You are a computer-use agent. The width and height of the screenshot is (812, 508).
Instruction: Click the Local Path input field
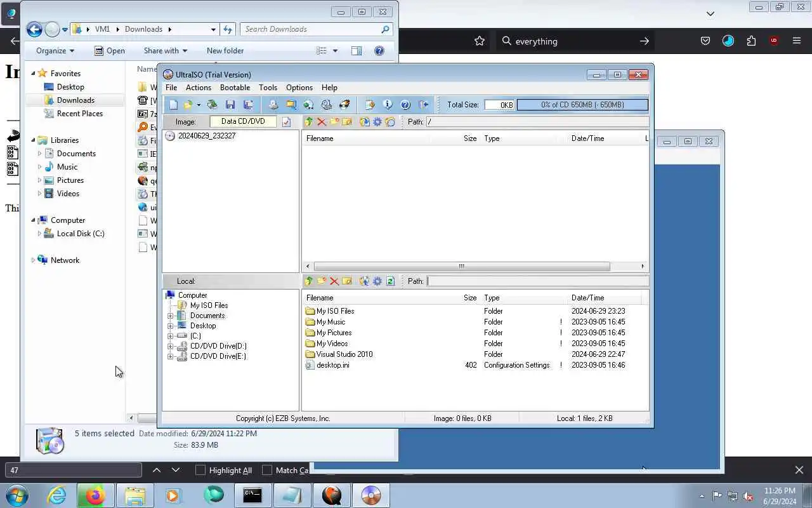(537, 281)
